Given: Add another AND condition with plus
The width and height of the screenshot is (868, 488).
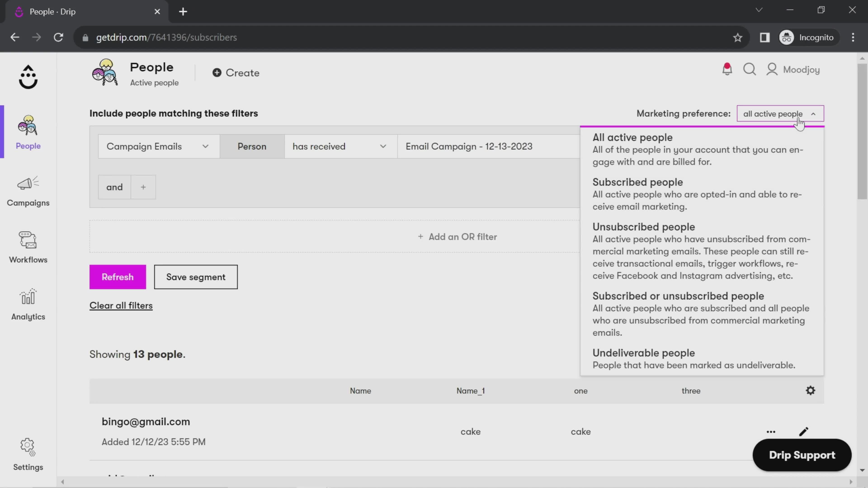Looking at the screenshot, I should pos(143,187).
